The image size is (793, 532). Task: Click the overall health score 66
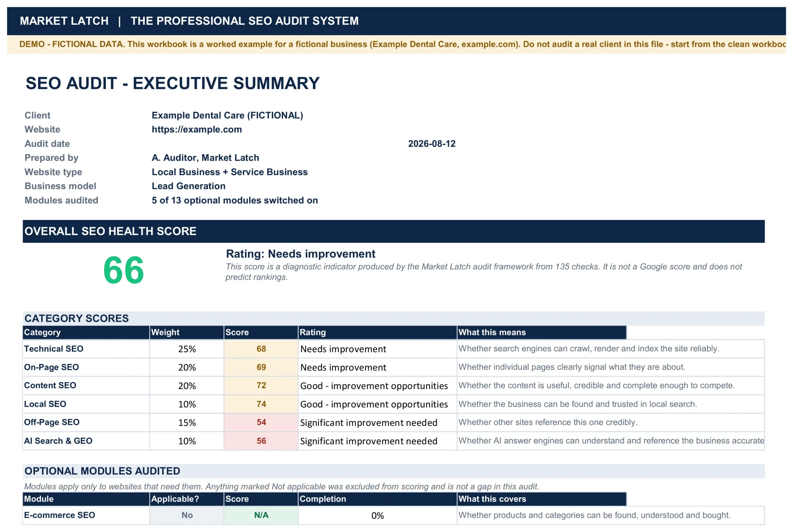tap(124, 270)
